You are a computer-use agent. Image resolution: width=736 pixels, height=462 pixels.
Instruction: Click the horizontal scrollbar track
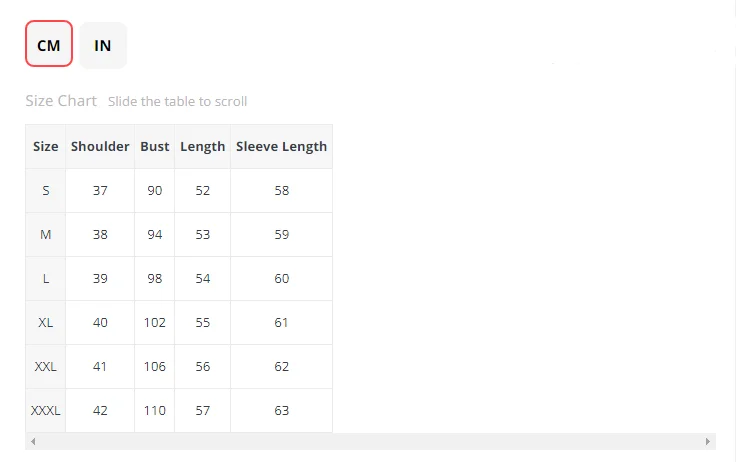370,441
